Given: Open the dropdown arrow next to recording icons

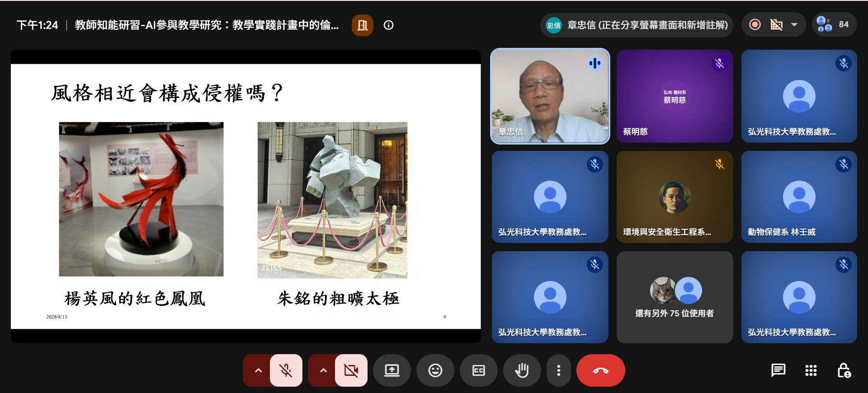Looking at the screenshot, I should (794, 24).
